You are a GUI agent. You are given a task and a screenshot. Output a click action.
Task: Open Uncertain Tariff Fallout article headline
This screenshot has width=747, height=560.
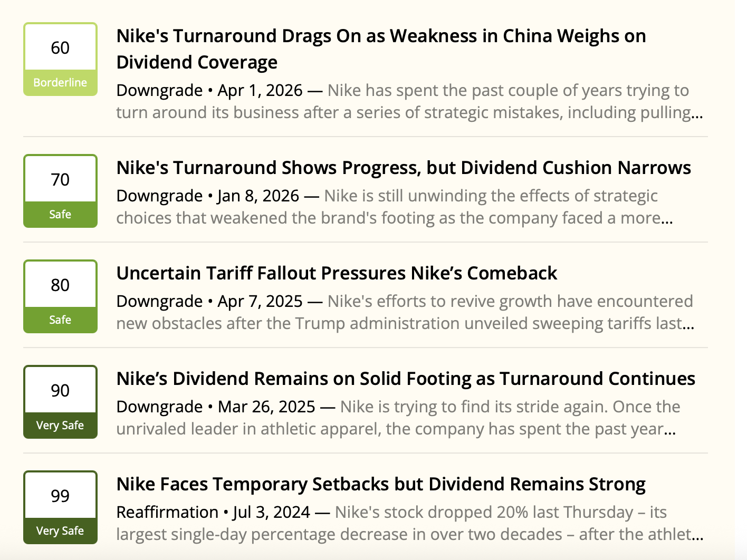(337, 273)
